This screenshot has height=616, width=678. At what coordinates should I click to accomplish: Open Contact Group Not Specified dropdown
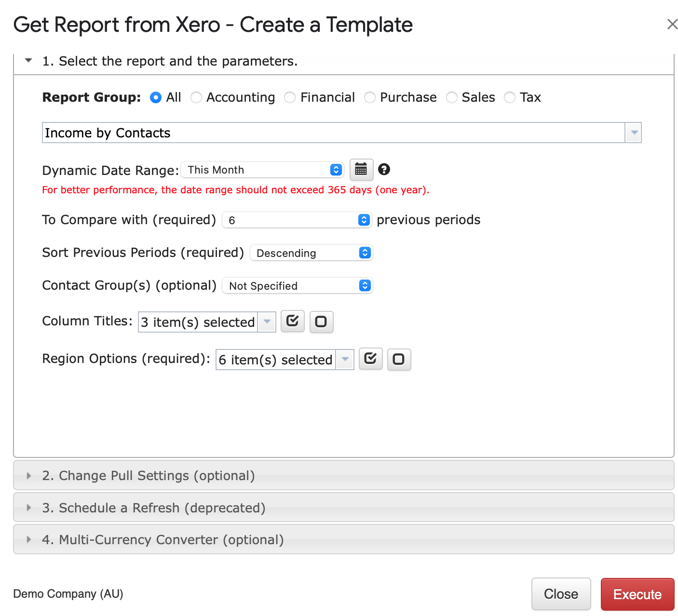pyautogui.click(x=297, y=285)
